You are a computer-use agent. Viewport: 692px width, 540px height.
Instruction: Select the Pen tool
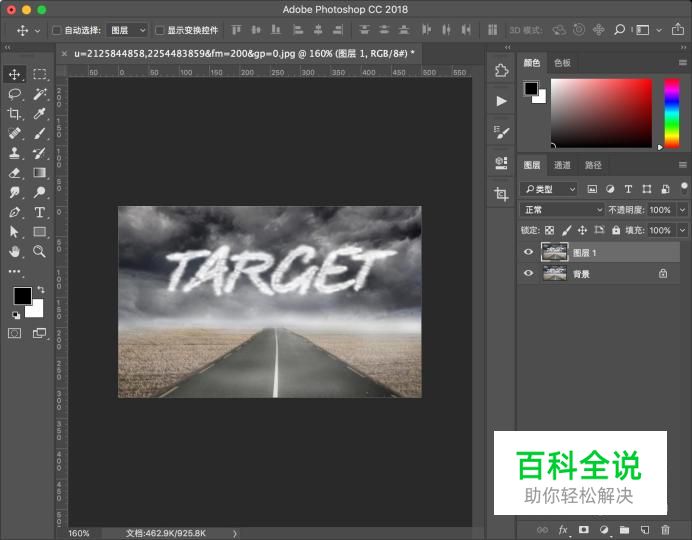(15, 212)
